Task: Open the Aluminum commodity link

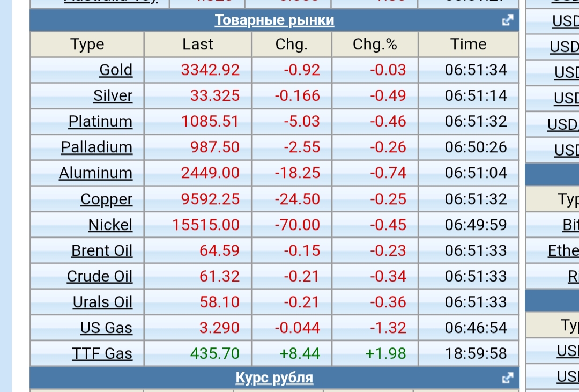Action: click(x=95, y=173)
